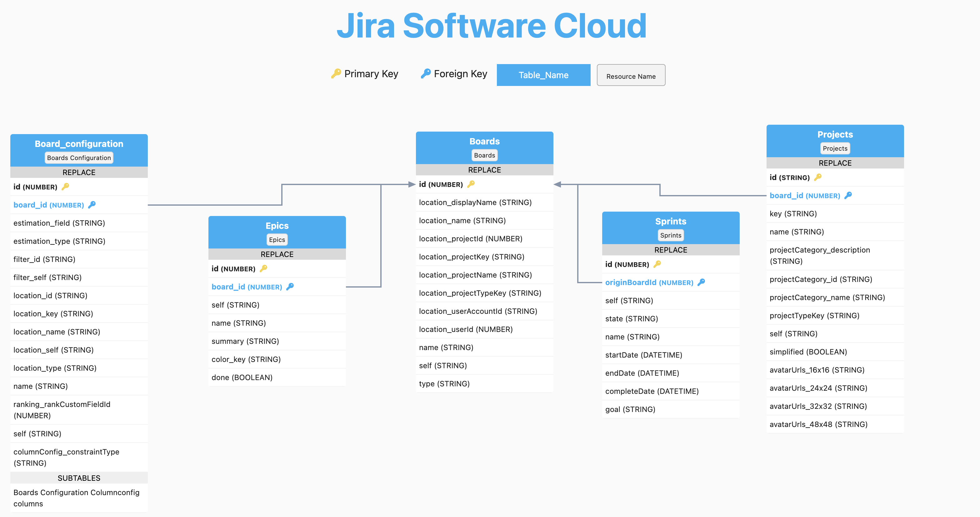Select the Boards Configuration resource label
980x517 pixels.
(79, 158)
